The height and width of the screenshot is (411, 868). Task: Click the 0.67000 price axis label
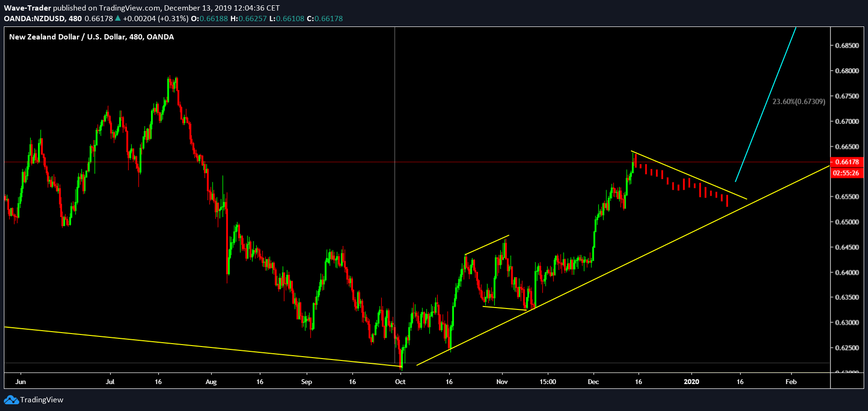[x=847, y=121]
